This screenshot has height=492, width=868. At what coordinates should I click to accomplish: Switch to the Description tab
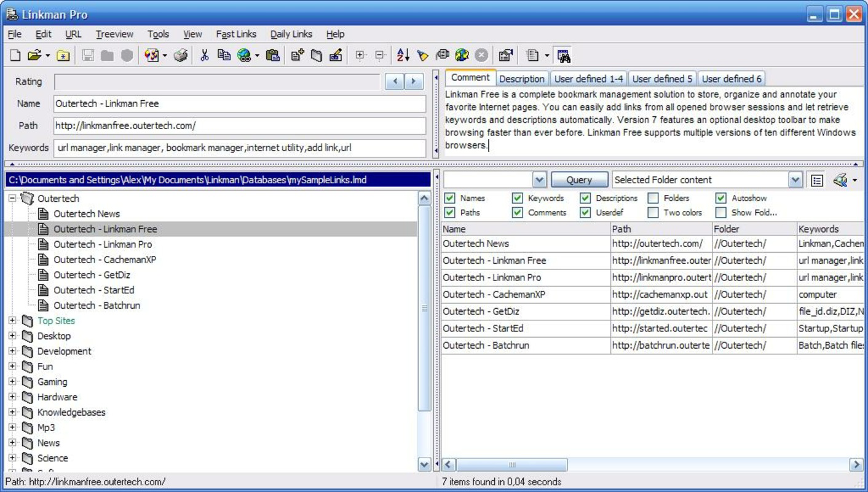point(522,79)
